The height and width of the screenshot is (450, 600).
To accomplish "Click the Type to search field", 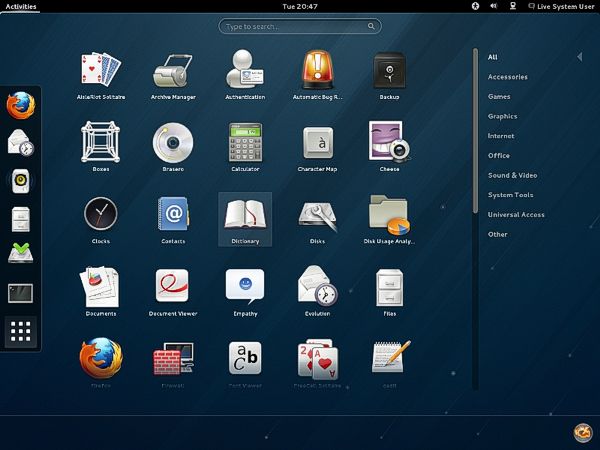I will (x=300, y=26).
